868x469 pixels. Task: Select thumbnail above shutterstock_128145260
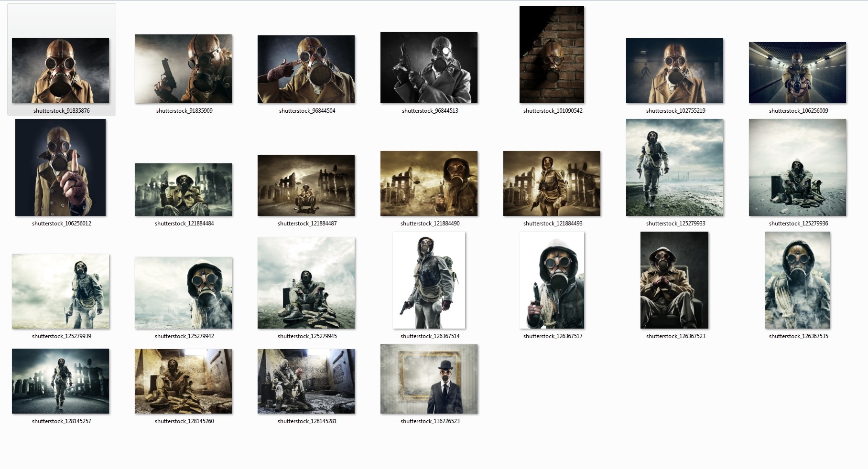[x=184, y=381]
